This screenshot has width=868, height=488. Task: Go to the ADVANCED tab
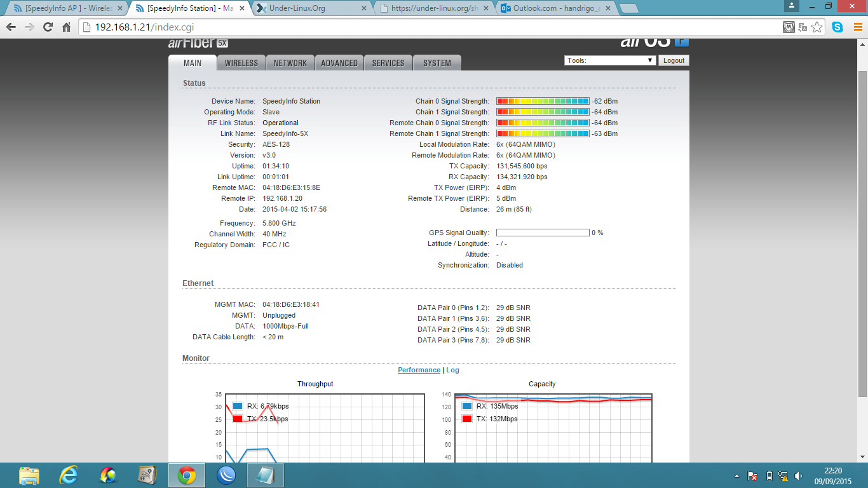339,63
